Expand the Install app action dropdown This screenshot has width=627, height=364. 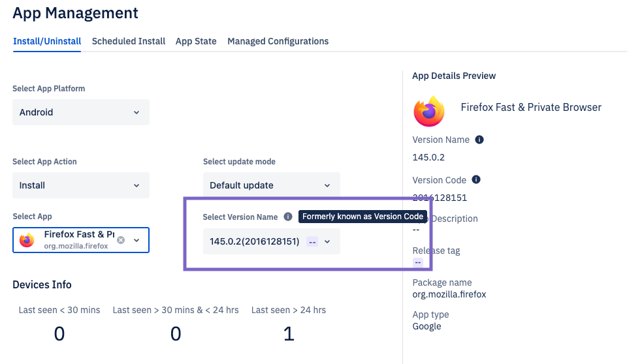81,185
